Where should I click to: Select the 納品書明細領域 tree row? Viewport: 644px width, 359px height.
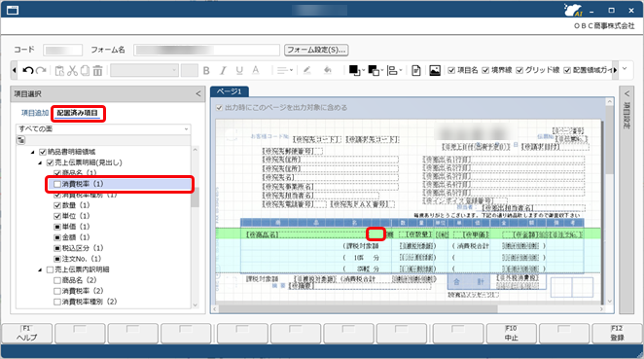point(71,152)
